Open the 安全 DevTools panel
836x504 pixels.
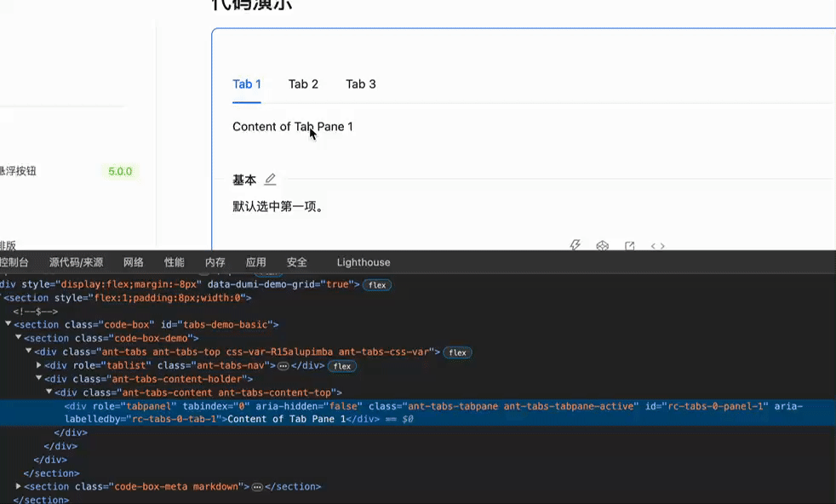point(297,262)
